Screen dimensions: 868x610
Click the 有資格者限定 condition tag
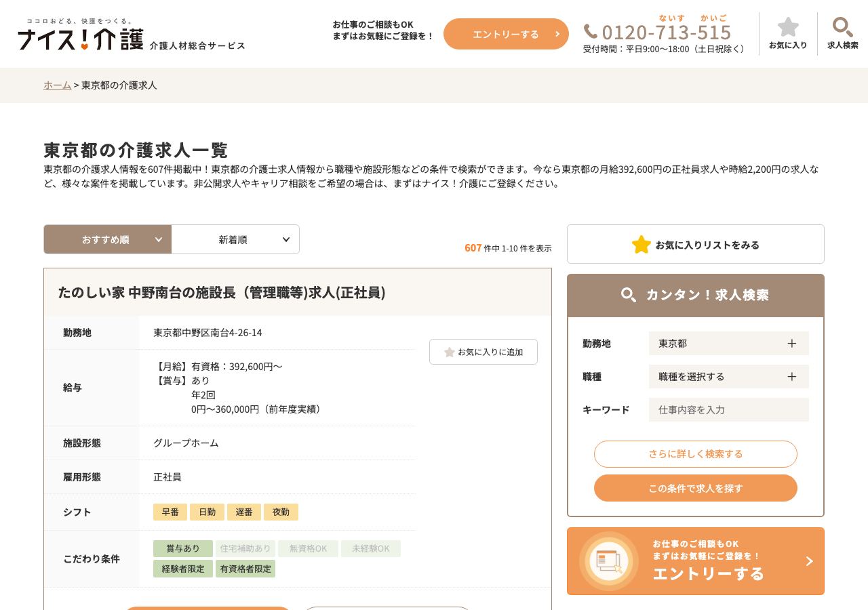click(245, 569)
